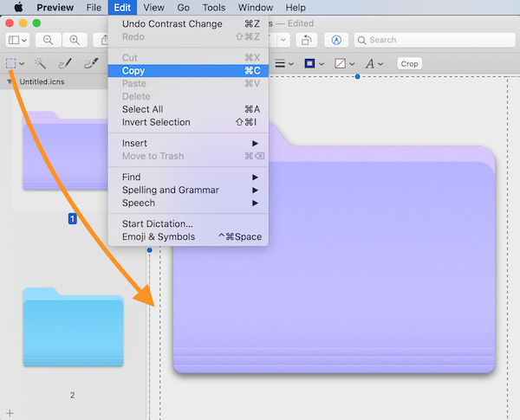520x420 pixels.
Task: Click the Crop button
Action: click(410, 63)
